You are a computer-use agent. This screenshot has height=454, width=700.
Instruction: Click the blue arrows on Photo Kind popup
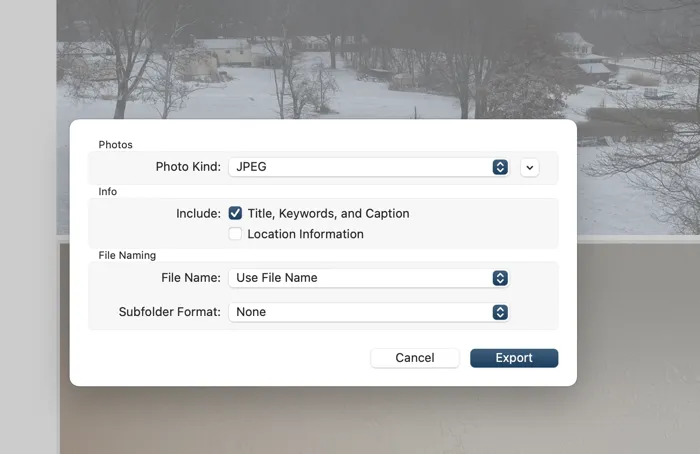(500, 167)
